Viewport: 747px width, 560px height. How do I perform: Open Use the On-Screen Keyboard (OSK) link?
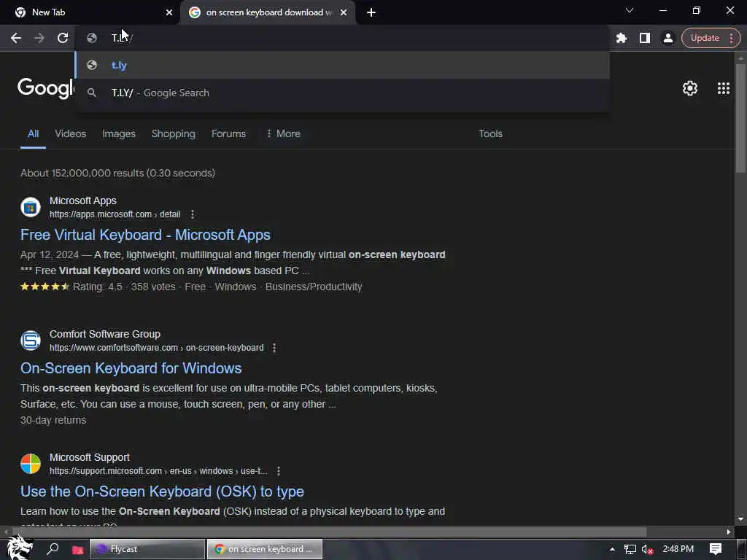coord(162,491)
